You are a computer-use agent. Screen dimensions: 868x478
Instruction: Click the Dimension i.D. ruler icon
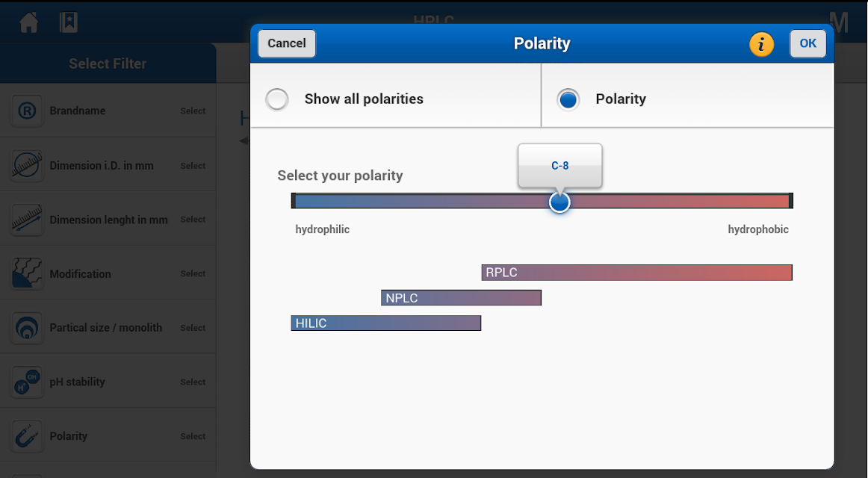click(27, 166)
